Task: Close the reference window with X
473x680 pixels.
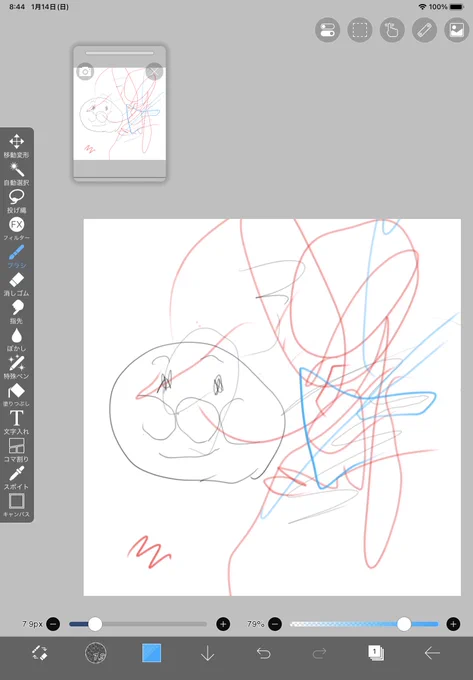Action: [154, 72]
